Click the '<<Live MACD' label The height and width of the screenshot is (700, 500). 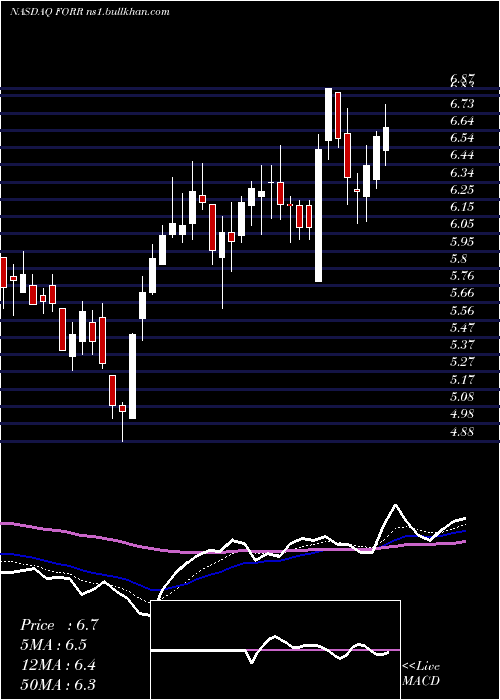(x=421, y=674)
